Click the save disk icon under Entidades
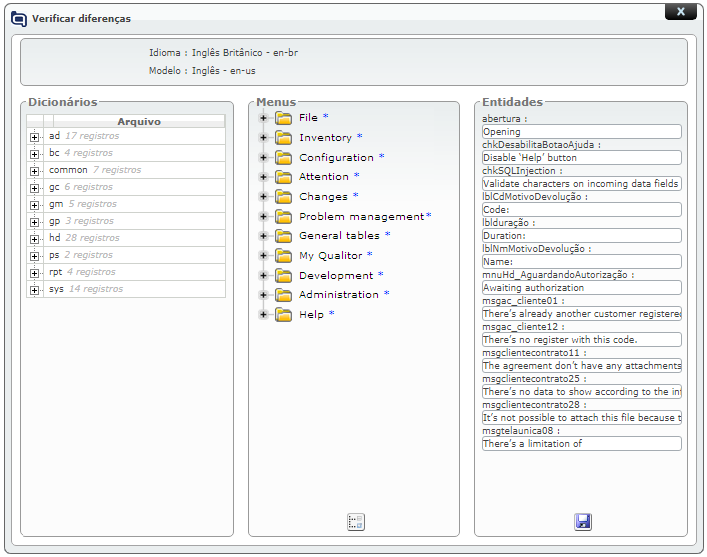The height and width of the screenshot is (557, 707). 583,522
